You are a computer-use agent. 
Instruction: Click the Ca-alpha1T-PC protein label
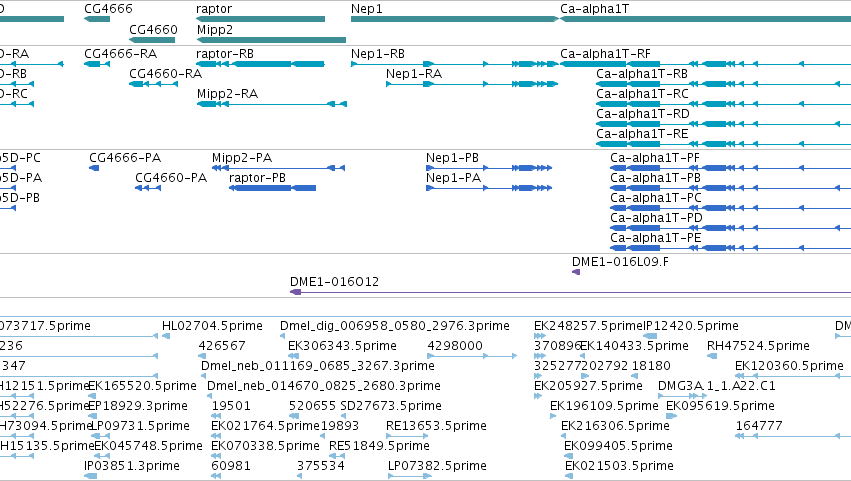tap(656, 198)
